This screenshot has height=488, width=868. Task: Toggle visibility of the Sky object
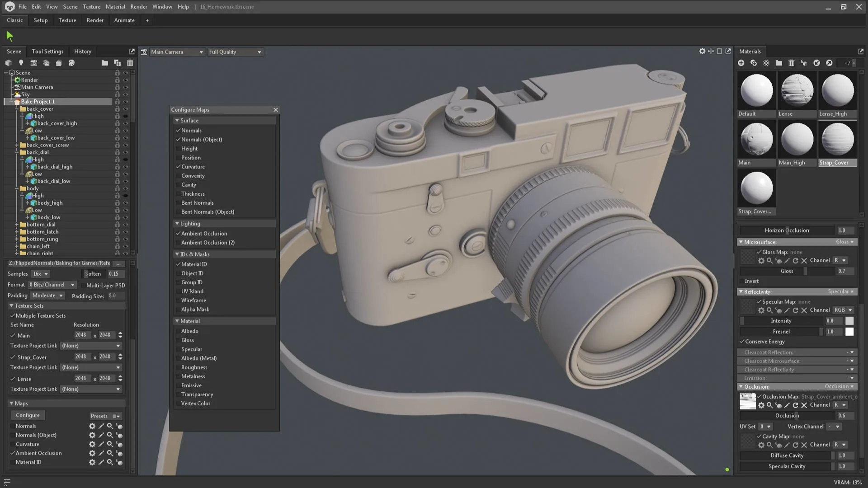[x=126, y=94]
